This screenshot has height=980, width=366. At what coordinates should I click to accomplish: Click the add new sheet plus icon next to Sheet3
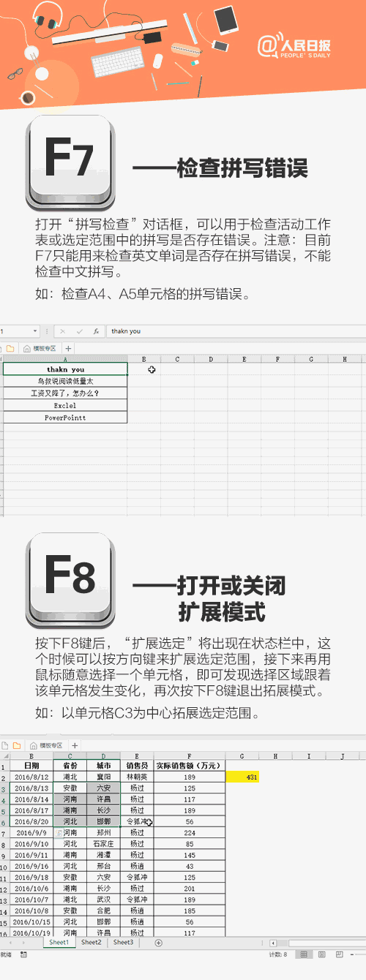coord(159,943)
